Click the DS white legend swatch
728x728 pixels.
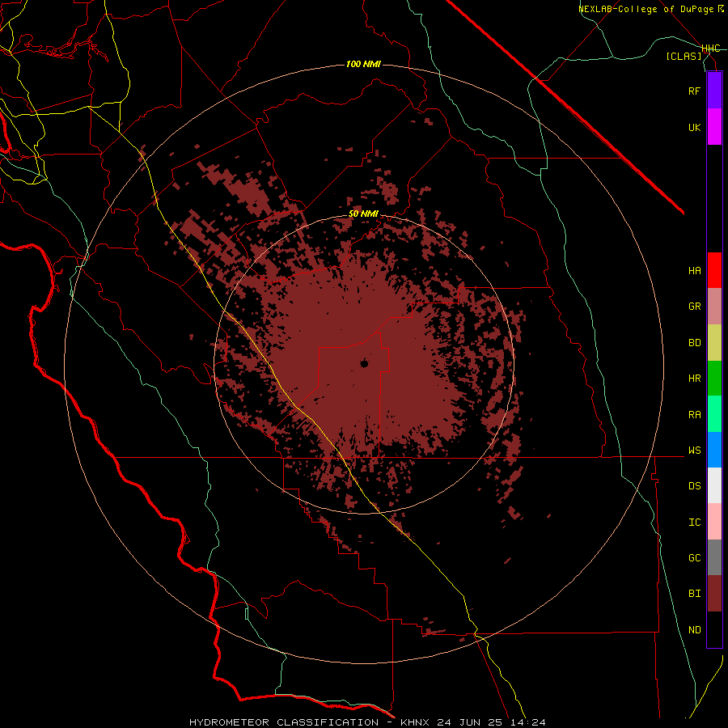pyautogui.click(x=714, y=485)
